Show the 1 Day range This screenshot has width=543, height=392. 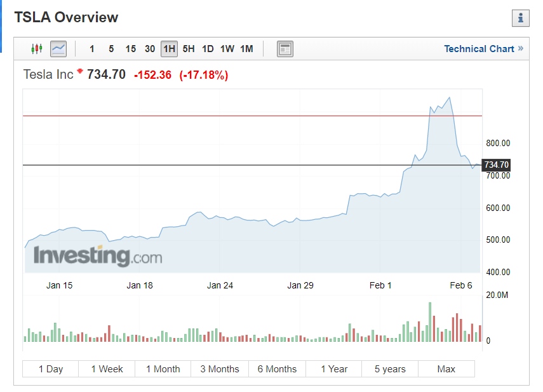[51, 368]
